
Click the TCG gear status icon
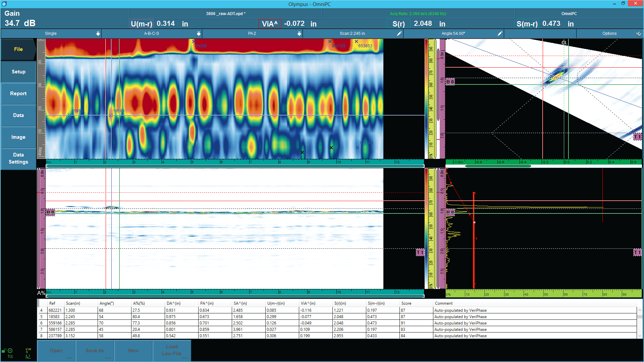pyautogui.click(x=10, y=351)
